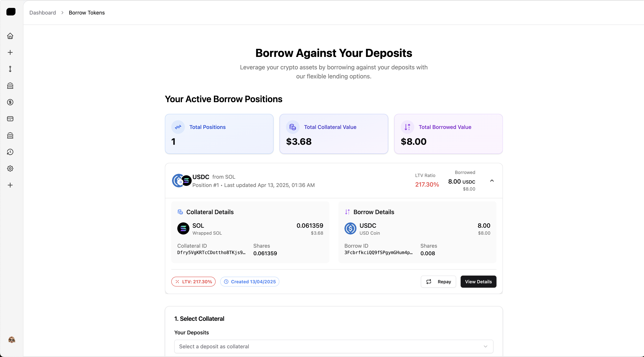Click the Created 13/04/2025 badge
The height and width of the screenshot is (357, 644).
click(x=250, y=282)
